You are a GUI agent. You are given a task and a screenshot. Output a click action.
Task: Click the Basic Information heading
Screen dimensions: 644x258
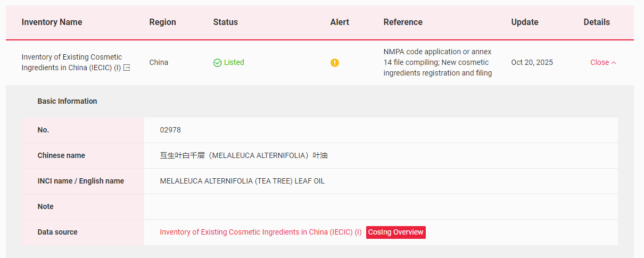pos(67,101)
